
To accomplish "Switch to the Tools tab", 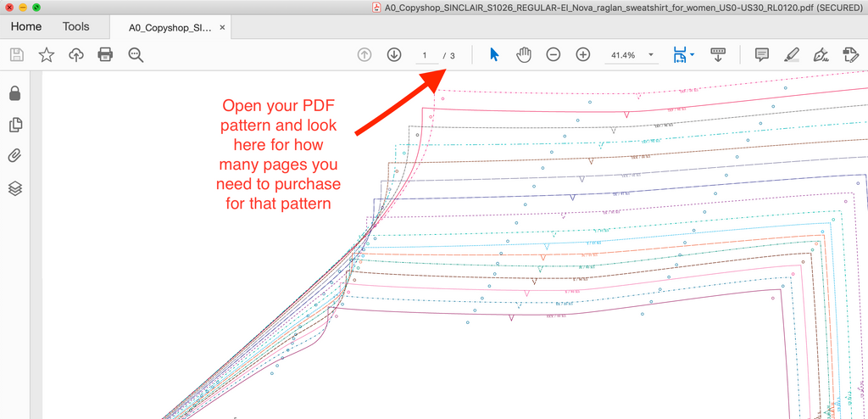I will pos(76,26).
